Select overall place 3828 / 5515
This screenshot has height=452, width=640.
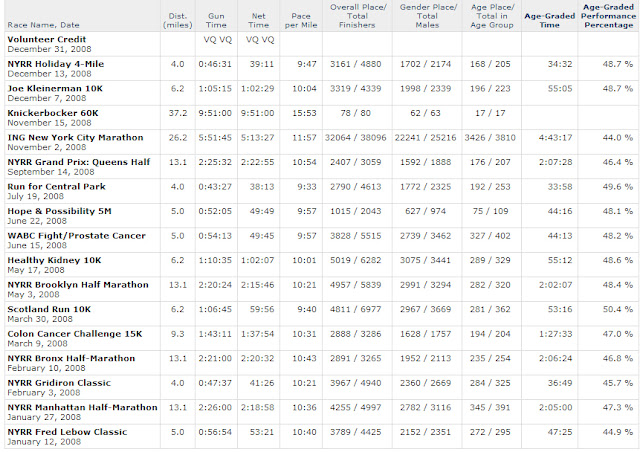coord(356,236)
